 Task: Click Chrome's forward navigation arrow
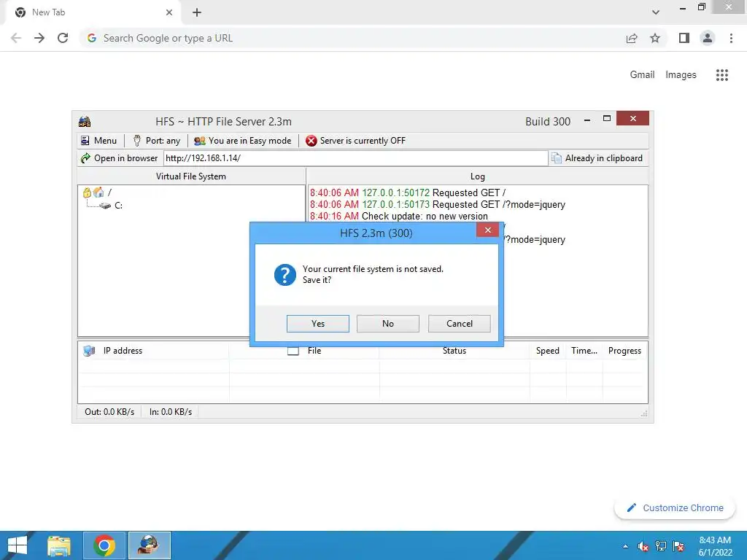click(39, 38)
